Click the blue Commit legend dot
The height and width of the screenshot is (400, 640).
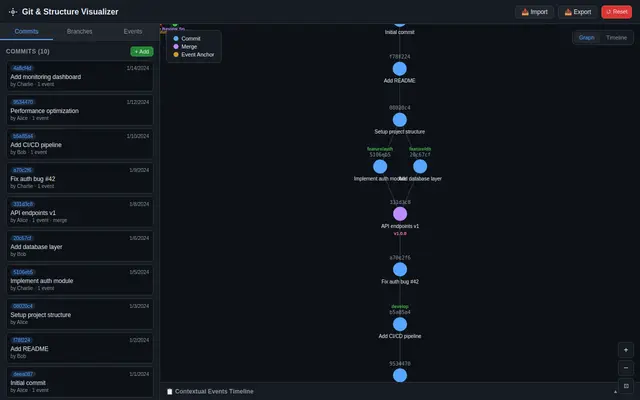click(x=176, y=38)
